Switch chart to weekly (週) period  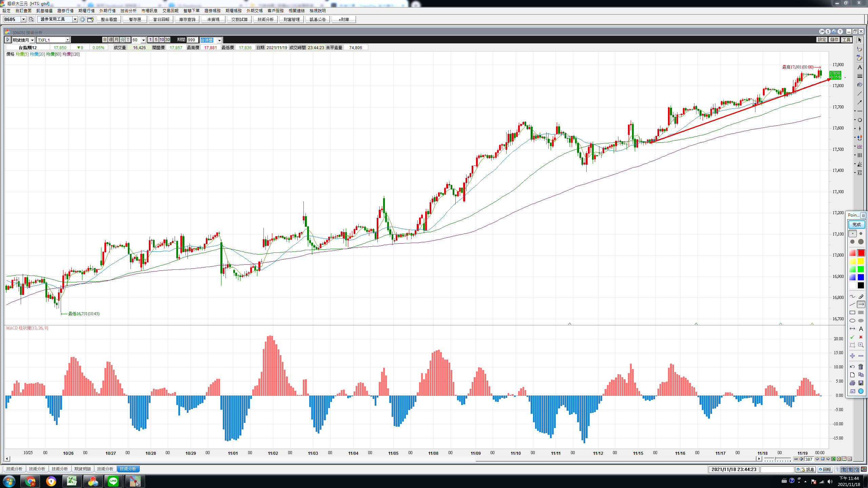point(111,40)
